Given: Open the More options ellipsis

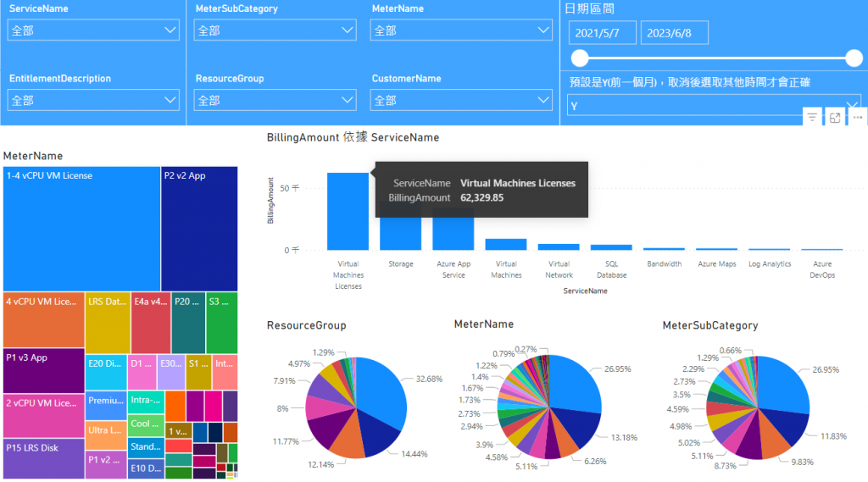Looking at the screenshot, I should tap(858, 117).
